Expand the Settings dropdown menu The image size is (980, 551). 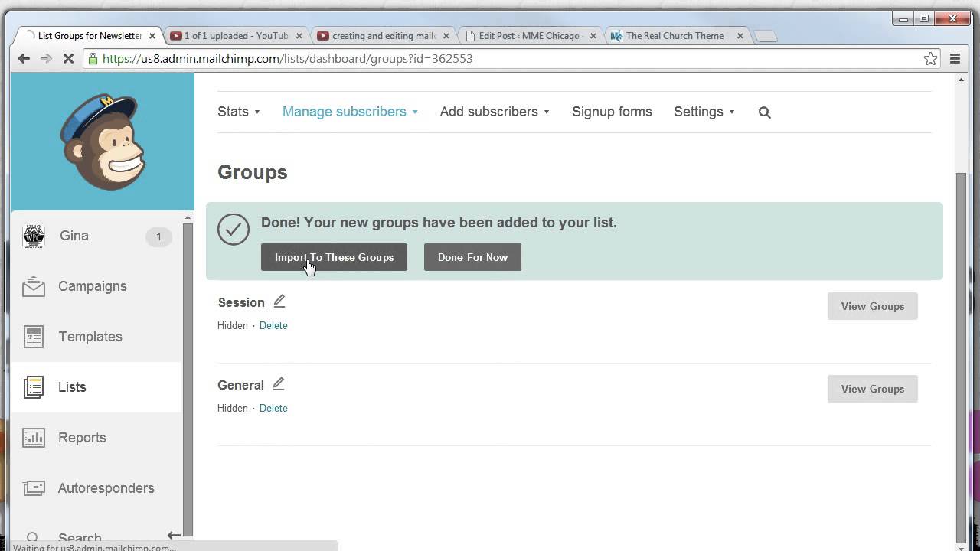(704, 112)
